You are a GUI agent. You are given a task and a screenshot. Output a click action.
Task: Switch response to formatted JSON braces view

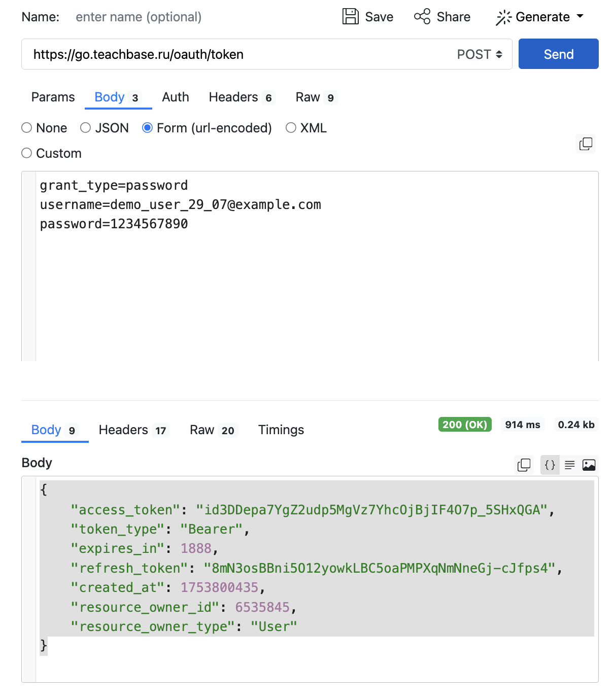click(x=550, y=465)
